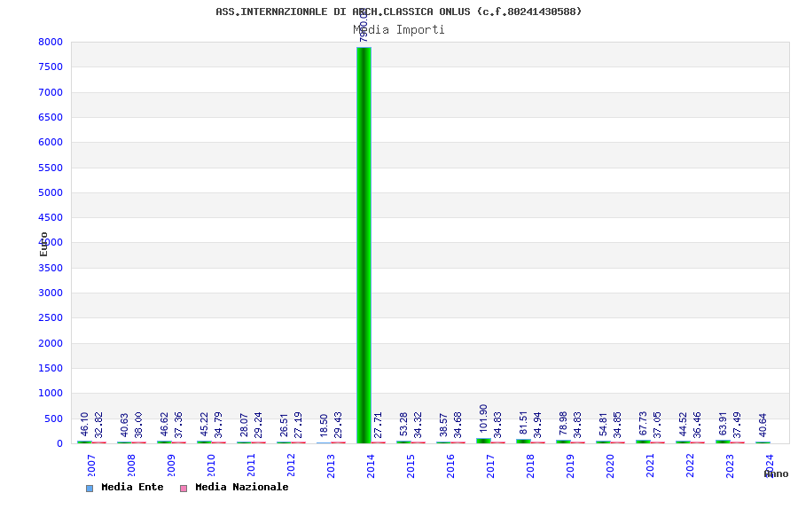
Task: Click the value label 27.71 for 2014
Action: coord(378,425)
